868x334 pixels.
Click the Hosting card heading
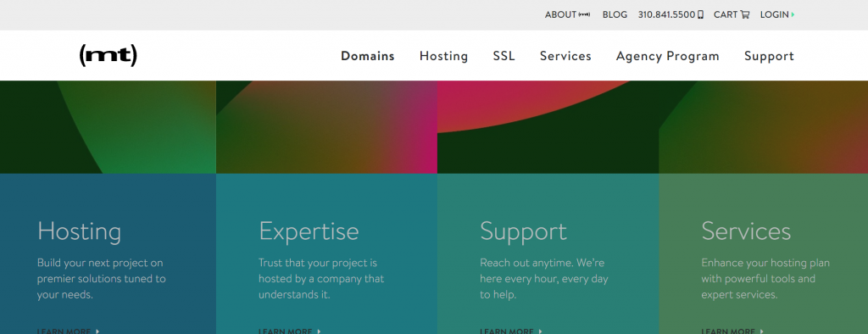79,231
